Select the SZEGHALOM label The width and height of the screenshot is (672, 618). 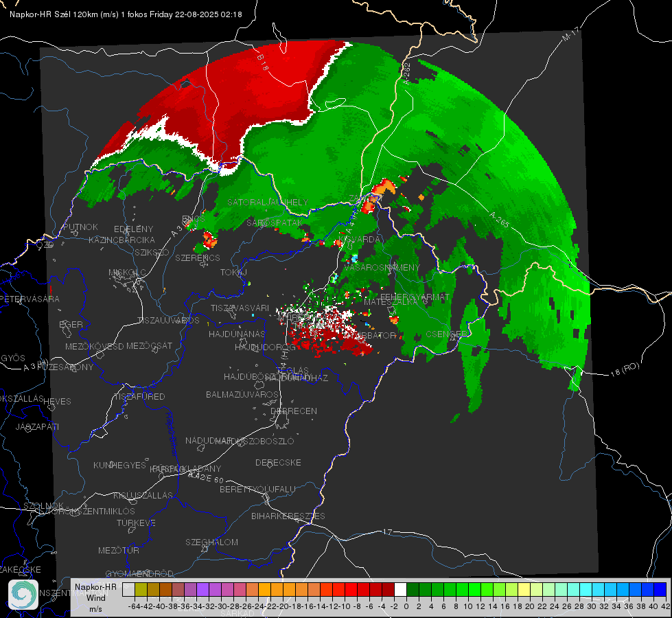(x=211, y=542)
